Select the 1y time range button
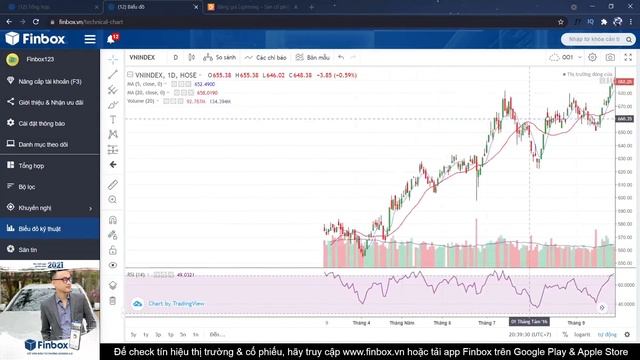The height and width of the screenshot is (360, 640). (146, 335)
